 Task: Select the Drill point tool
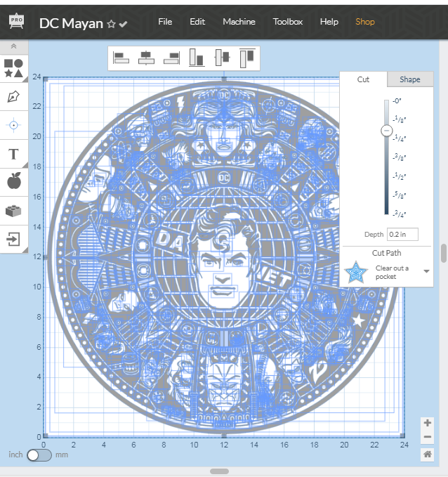13,125
